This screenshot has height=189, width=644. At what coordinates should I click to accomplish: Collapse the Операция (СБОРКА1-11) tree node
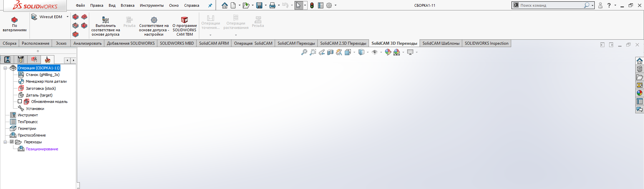5,68
